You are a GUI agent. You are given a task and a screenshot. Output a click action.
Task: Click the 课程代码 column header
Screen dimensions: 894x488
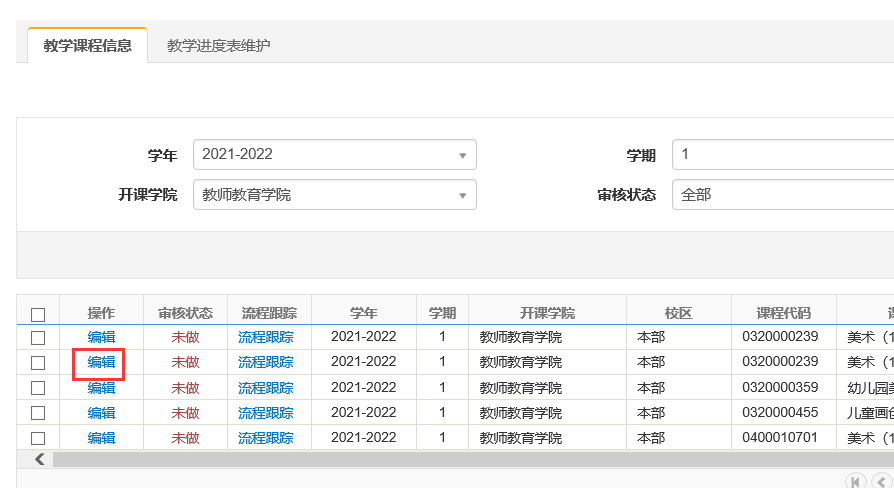(783, 312)
